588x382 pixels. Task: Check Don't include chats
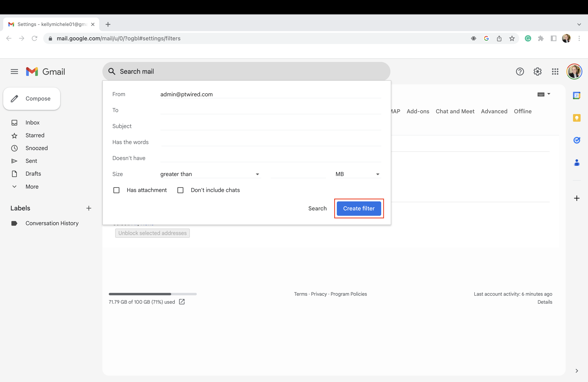(x=180, y=190)
